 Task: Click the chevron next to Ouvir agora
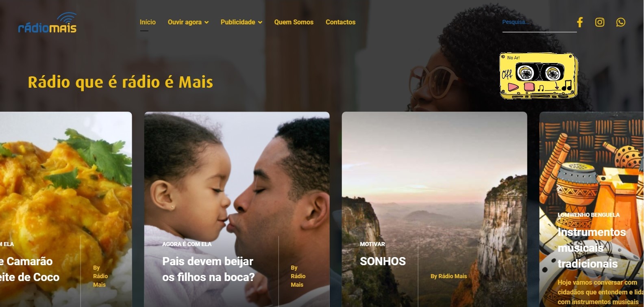pos(207,22)
